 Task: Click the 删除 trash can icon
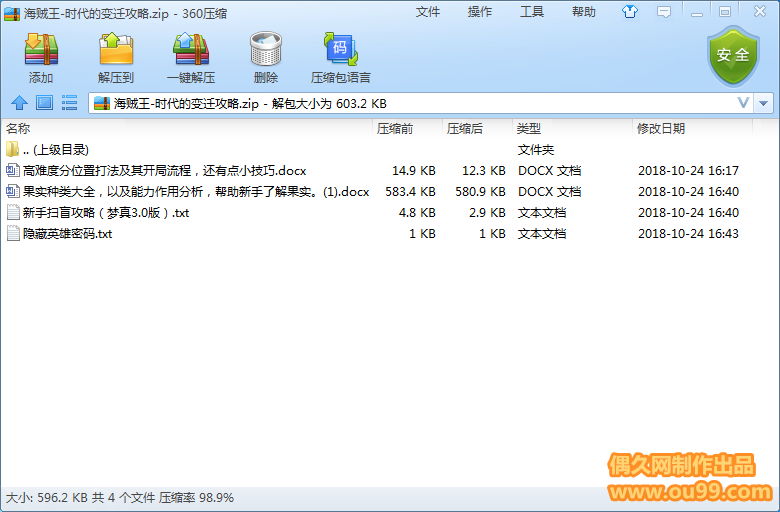coord(266,56)
